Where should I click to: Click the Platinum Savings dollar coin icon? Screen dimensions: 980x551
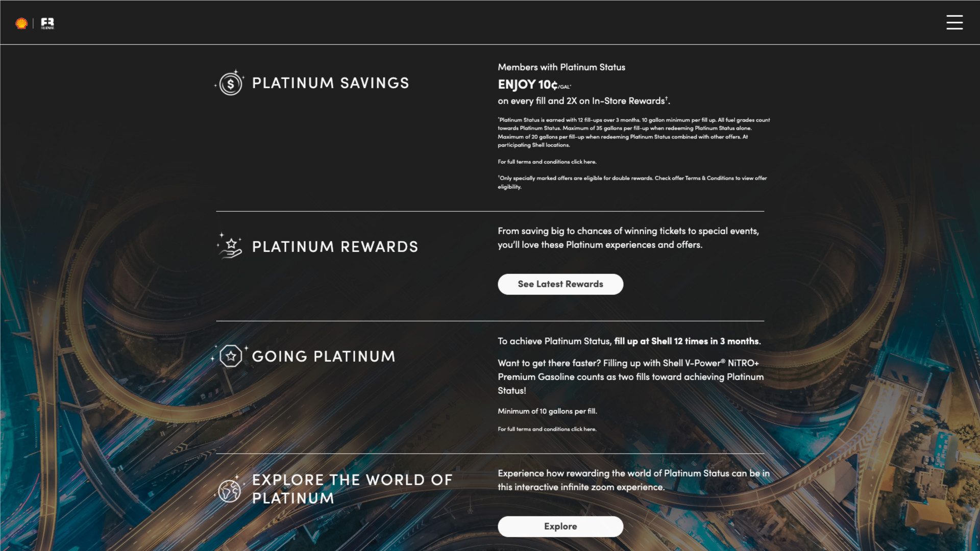point(231,83)
